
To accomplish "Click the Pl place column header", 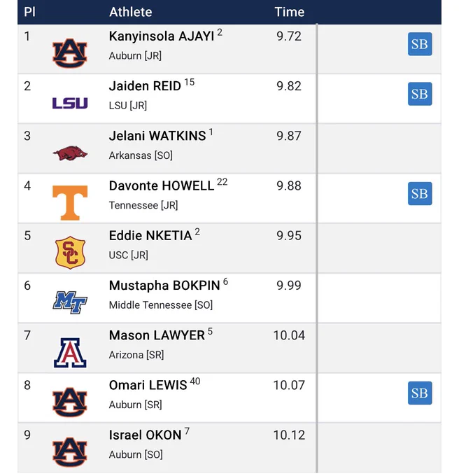I will pyautogui.click(x=29, y=12).
